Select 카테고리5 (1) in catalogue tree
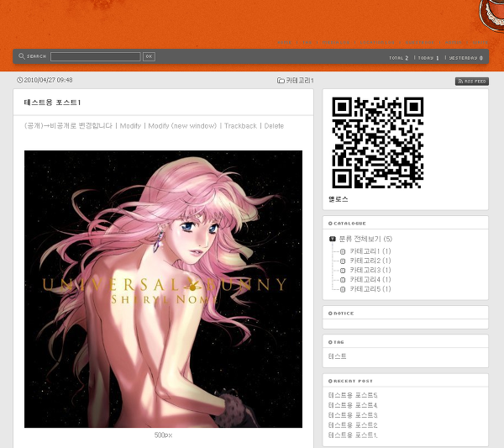The height and width of the screenshot is (448, 504). (370, 289)
